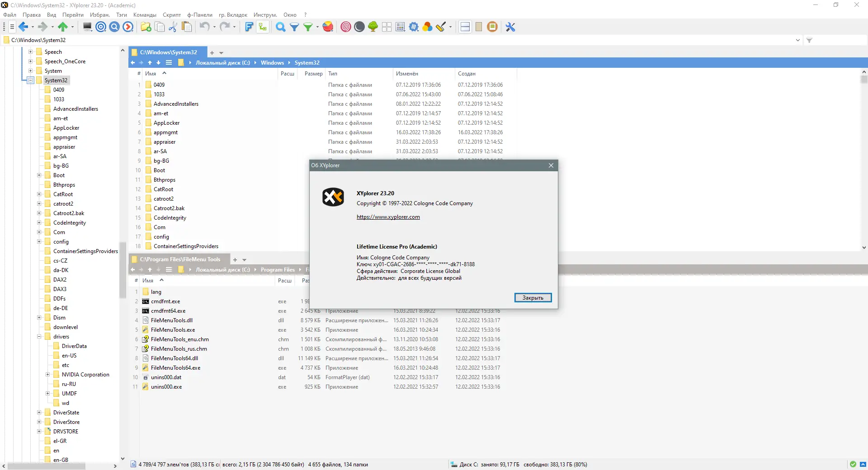Select the AdvancedInstallers folder in the file list
This screenshot has width=868, height=470.
[176, 104]
